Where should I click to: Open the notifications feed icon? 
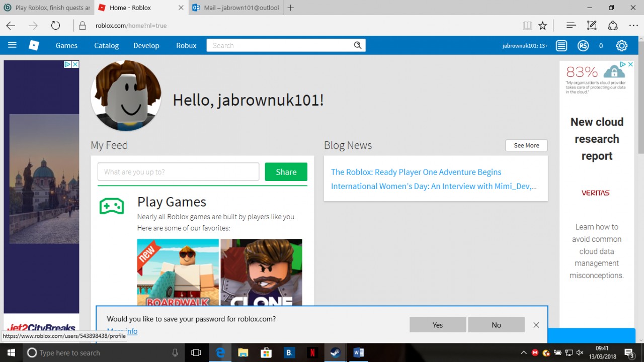click(561, 46)
